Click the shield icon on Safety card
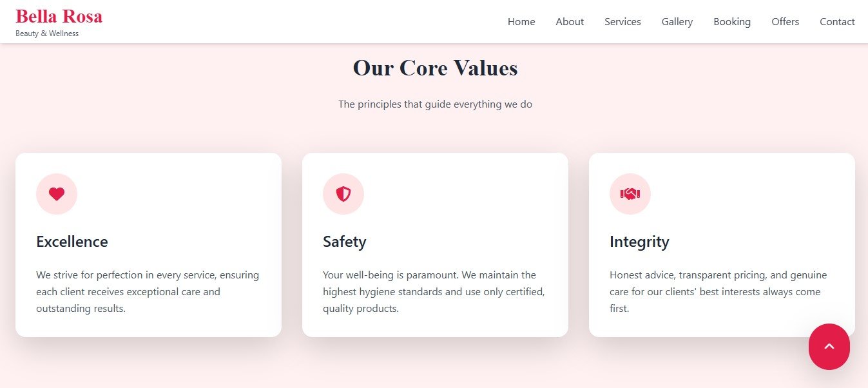 [x=343, y=194]
